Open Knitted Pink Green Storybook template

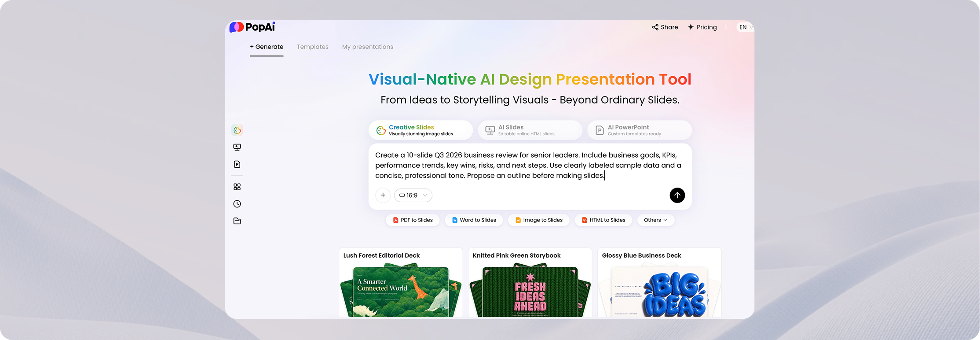[530, 283]
